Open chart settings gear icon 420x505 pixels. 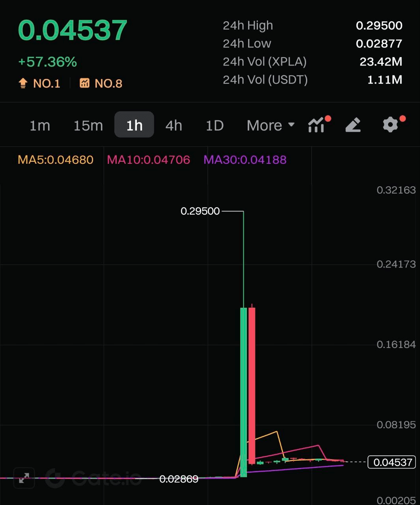coord(390,125)
